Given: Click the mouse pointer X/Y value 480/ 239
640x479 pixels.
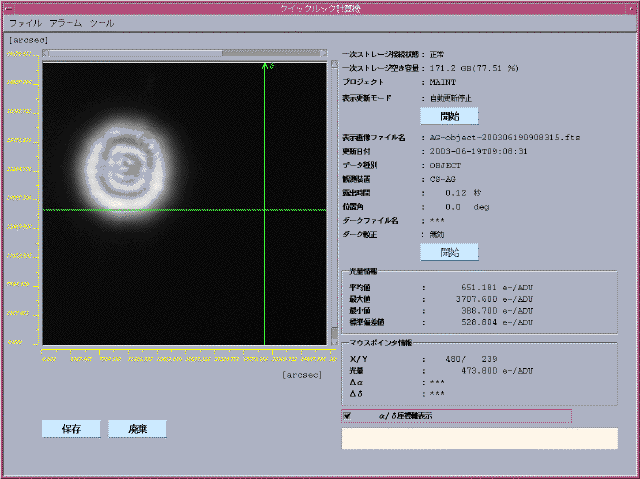Looking at the screenshot, I should [x=471, y=359].
